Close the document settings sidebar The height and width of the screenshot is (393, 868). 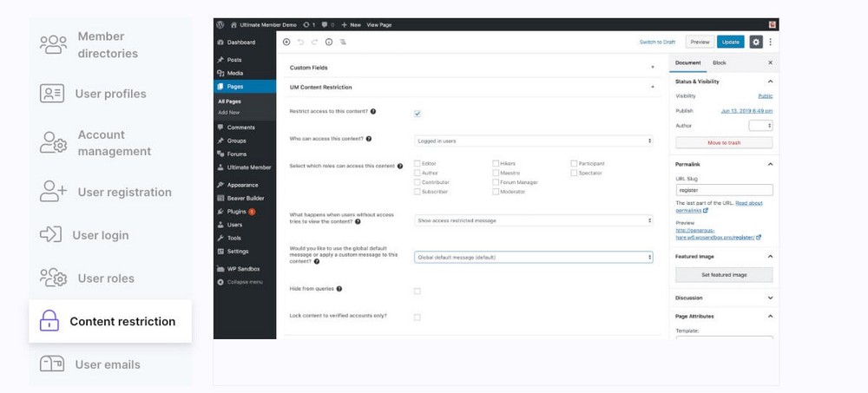(x=770, y=63)
